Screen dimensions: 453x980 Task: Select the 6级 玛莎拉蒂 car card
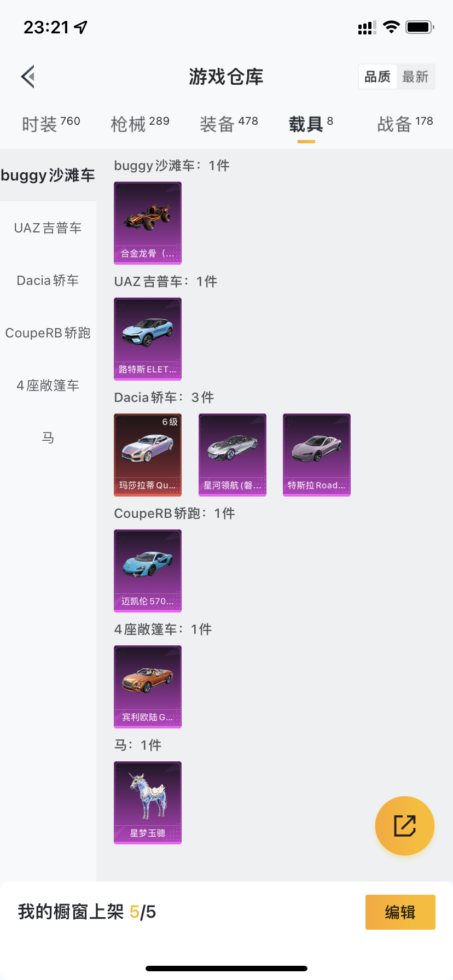[x=148, y=455]
